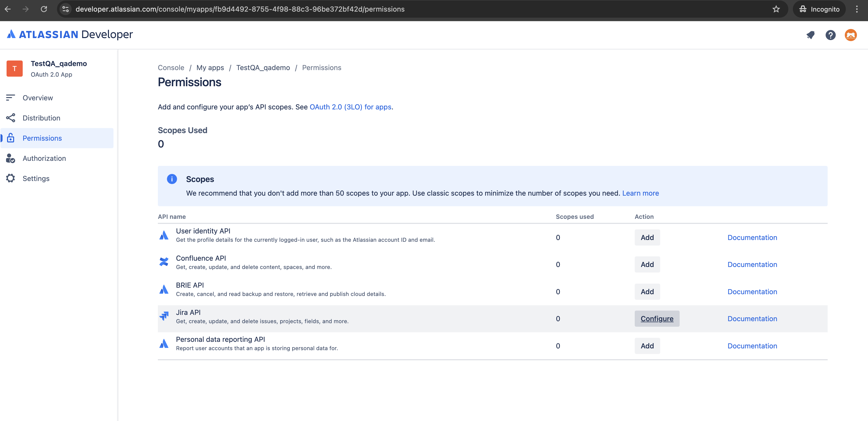Click the Jira API product icon

[164, 316]
